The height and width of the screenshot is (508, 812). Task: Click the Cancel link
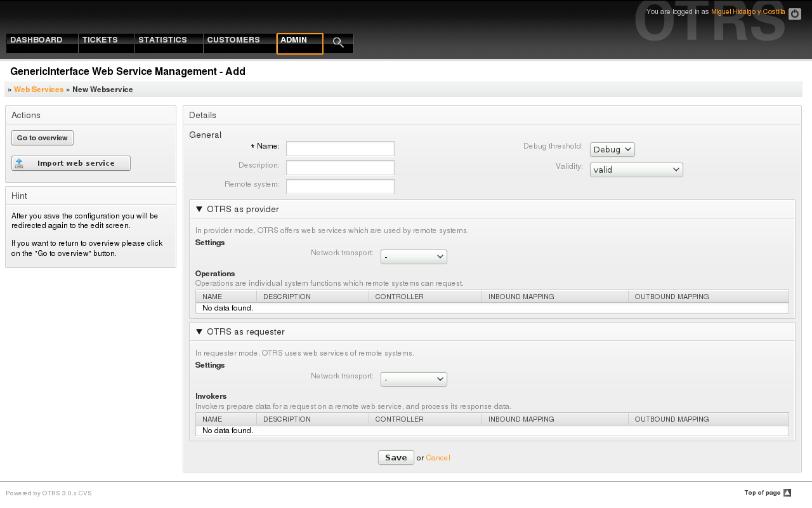pyautogui.click(x=438, y=458)
